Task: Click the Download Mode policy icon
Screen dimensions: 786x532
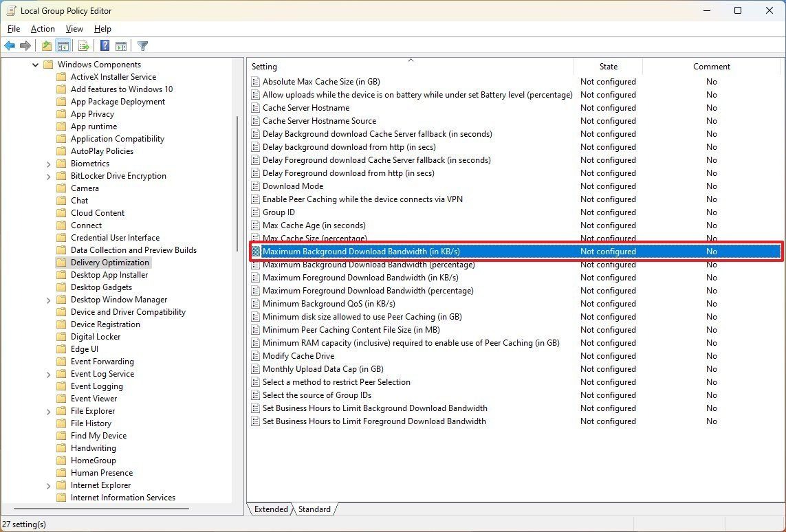Action: 256,186
